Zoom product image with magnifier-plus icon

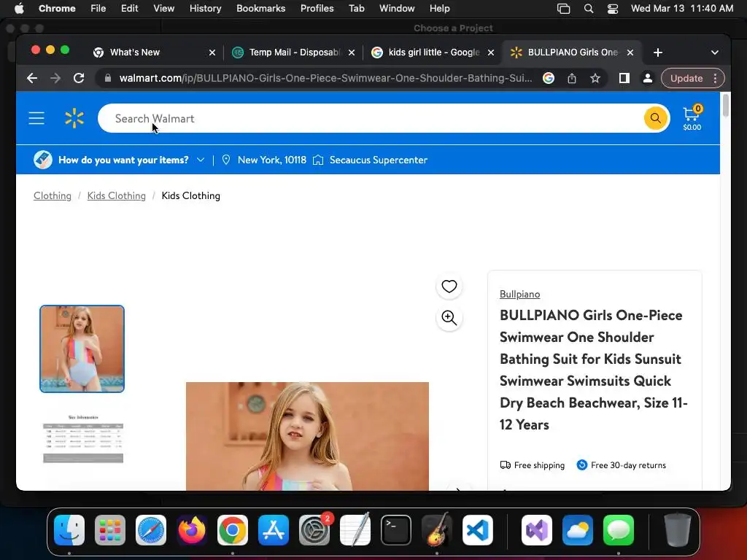pyautogui.click(x=449, y=318)
